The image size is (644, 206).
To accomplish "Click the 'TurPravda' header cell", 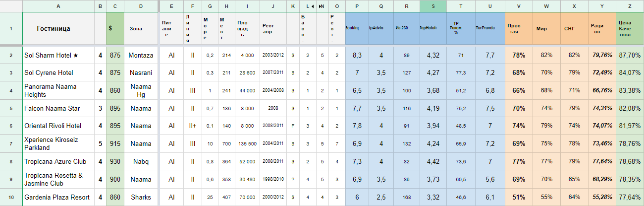I will tap(489, 28).
